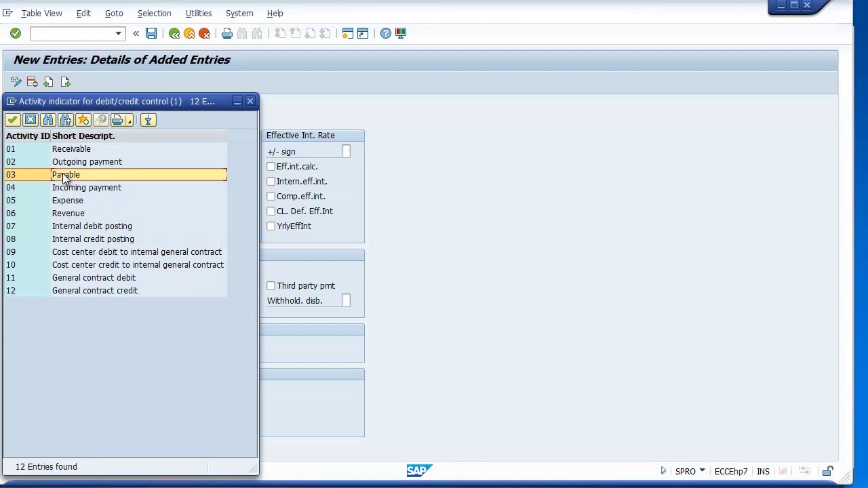The image size is (868, 488).
Task: Select Cost center debit to internal general contract
Action: (x=116, y=252)
